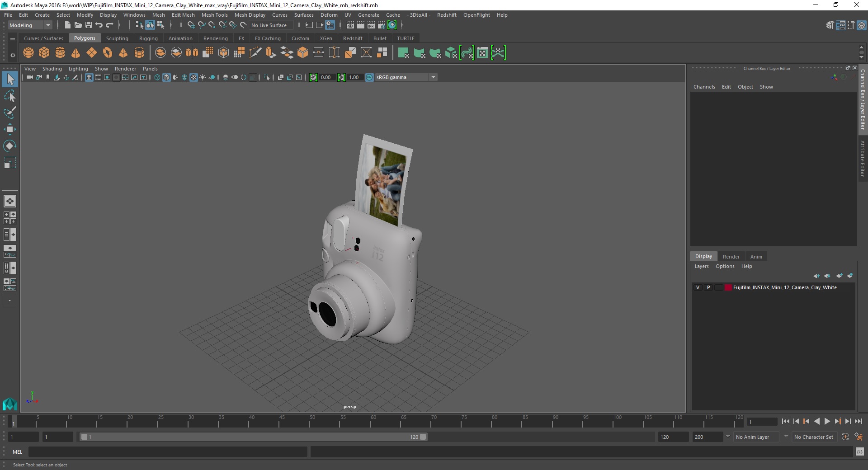Select the four view layout icon
The height and width of the screenshot is (470, 868).
10,218
